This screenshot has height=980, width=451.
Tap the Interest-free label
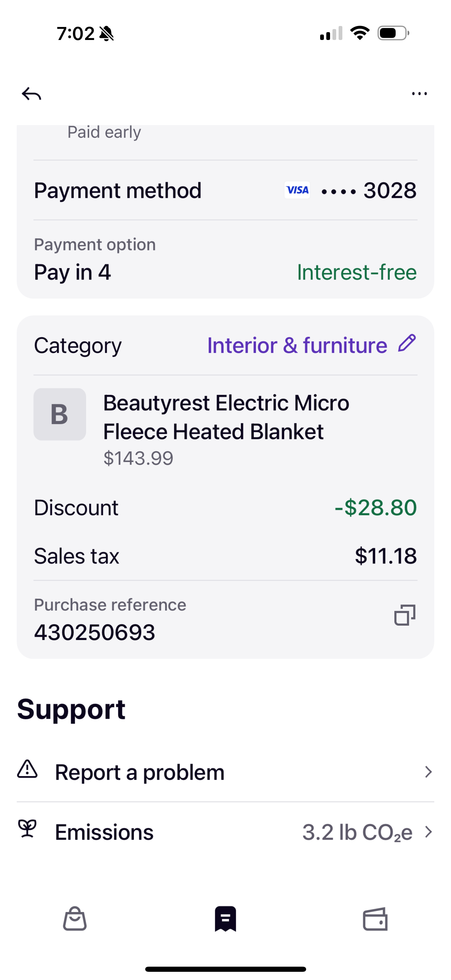[x=357, y=272]
